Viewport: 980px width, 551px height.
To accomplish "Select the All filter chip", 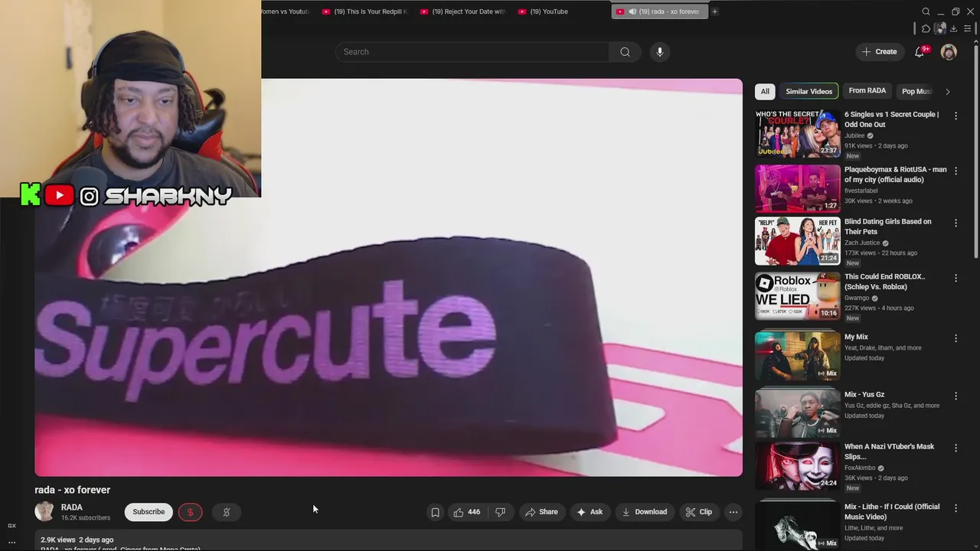I will [764, 91].
